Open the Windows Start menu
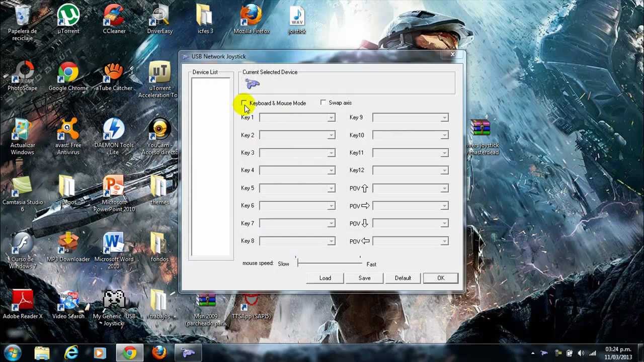This screenshot has width=644, height=362. (x=13, y=353)
